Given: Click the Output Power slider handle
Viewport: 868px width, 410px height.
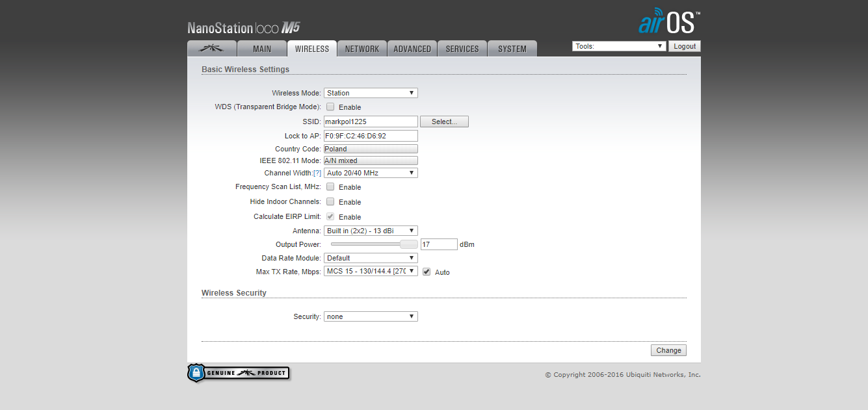Looking at the screenshot, I should pos(408,244).
